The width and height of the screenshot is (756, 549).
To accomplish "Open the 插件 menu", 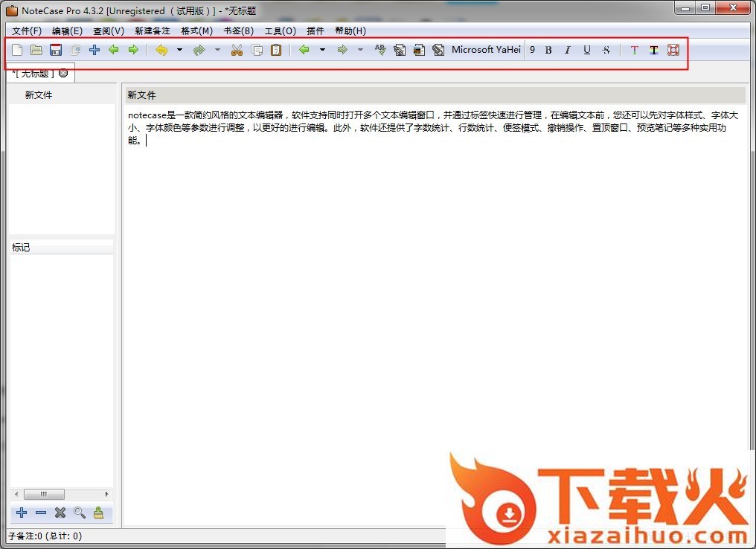I will point(315,30).
